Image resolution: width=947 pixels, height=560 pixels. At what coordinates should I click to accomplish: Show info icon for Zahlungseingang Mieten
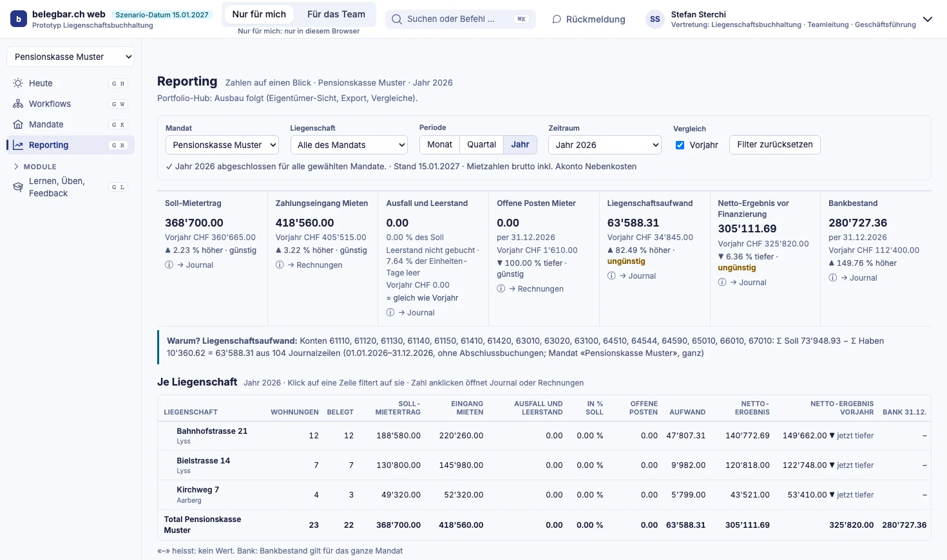(280, 265)
